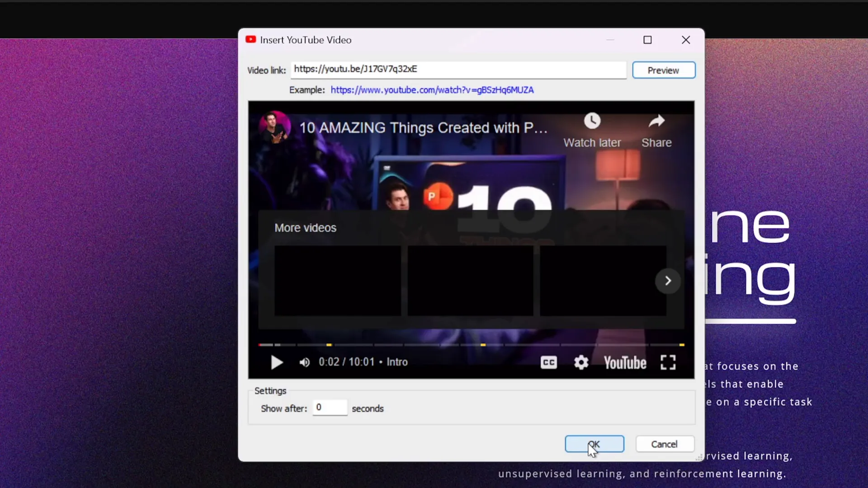Toggle closed captions on
868x488 pixels.
point(548,362)
